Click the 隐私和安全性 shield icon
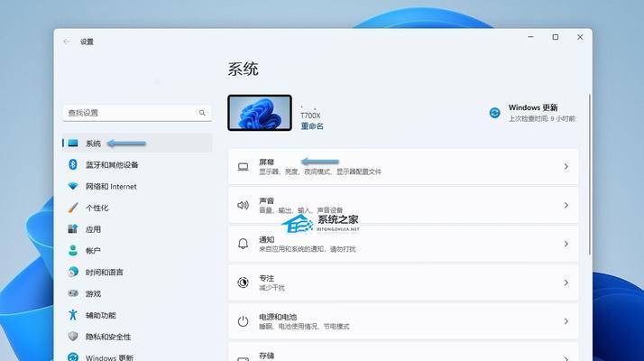This screenshot has height=361, width=644. point(73,337)
